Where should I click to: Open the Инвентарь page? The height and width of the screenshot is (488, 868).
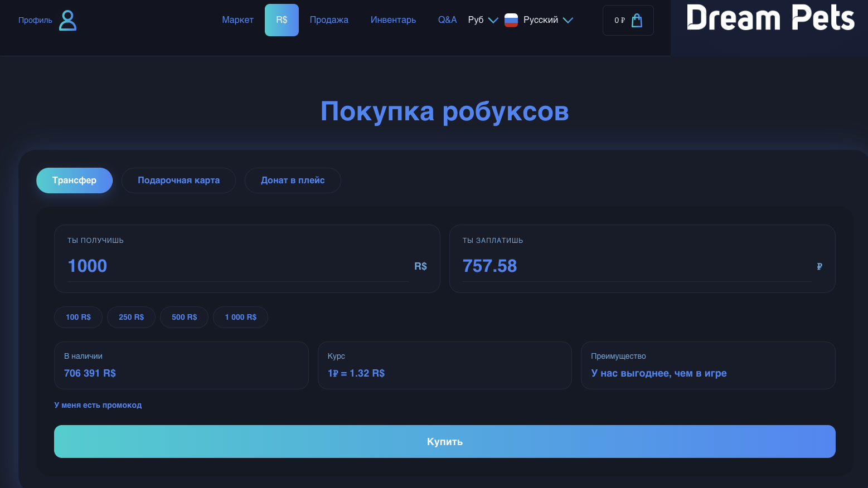[x=393, y=20]
